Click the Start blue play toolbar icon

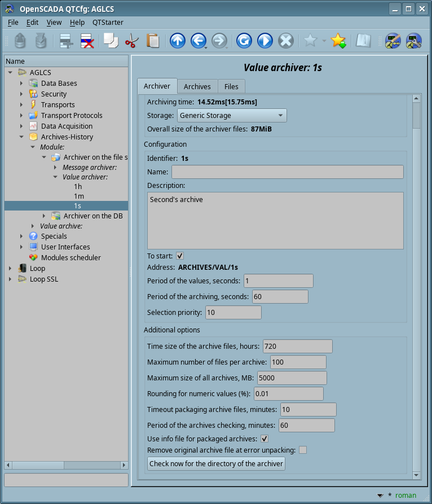click(265, 41)
